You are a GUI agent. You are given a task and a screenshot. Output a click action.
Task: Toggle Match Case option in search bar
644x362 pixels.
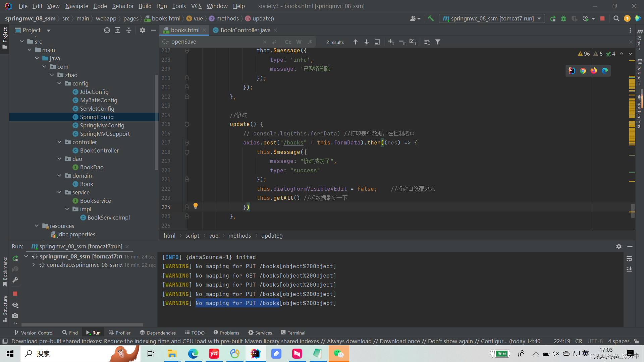pos(288,42)
